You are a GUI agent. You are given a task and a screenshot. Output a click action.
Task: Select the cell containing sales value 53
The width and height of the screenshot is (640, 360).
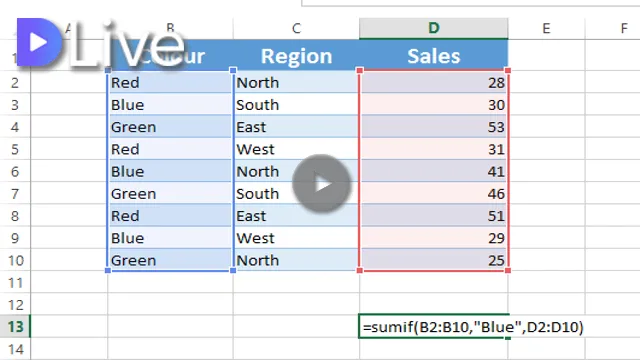[433, 127]
